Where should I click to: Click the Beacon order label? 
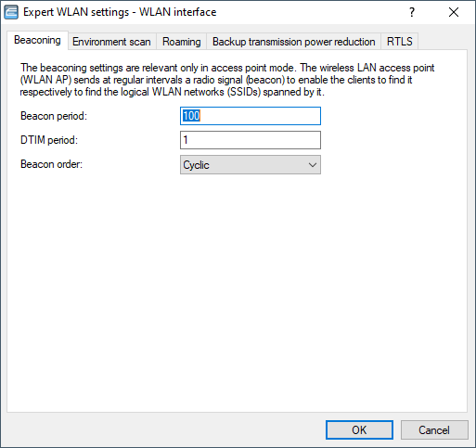[52, 164]
